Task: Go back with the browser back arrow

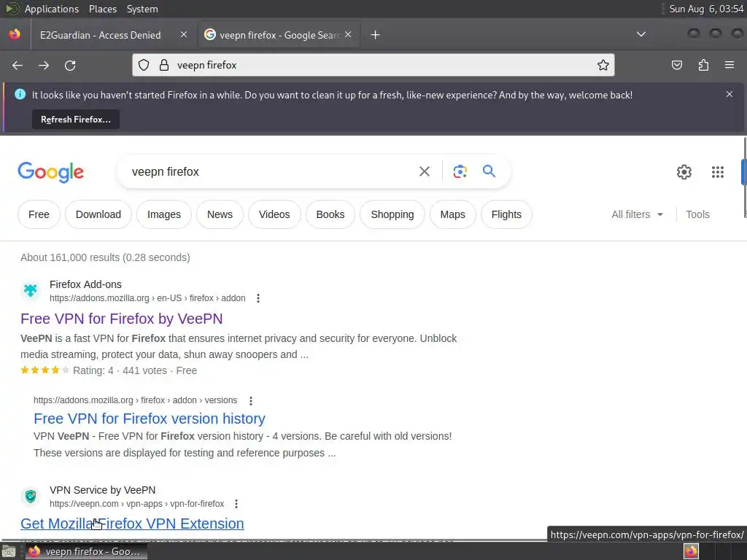Action: point(18,65)
